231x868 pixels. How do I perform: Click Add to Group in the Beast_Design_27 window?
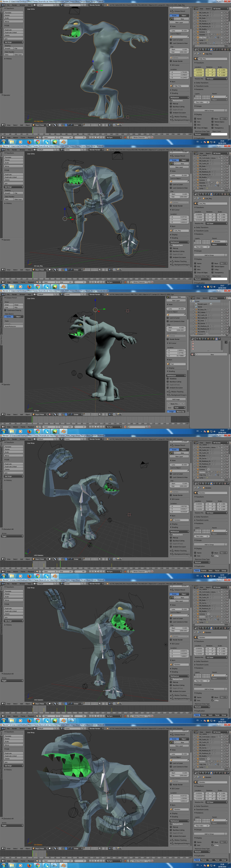209,110
